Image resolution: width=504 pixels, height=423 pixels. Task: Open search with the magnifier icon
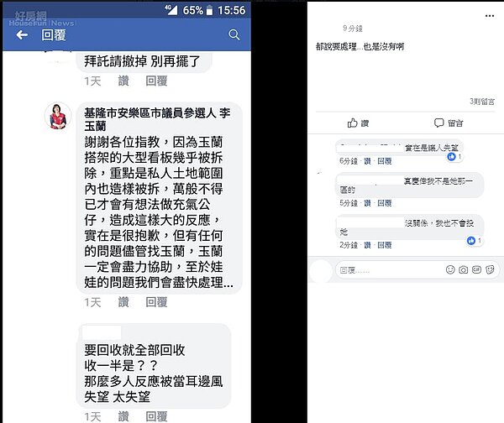pos(234,34)
